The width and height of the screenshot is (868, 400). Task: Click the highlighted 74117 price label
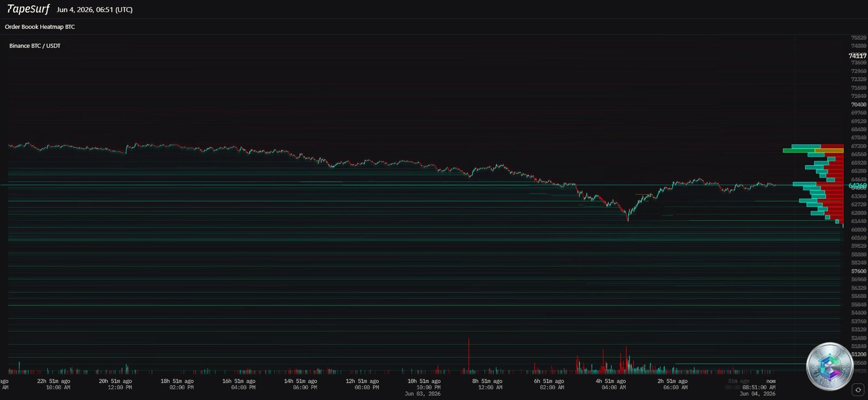(x=857, y=56)
